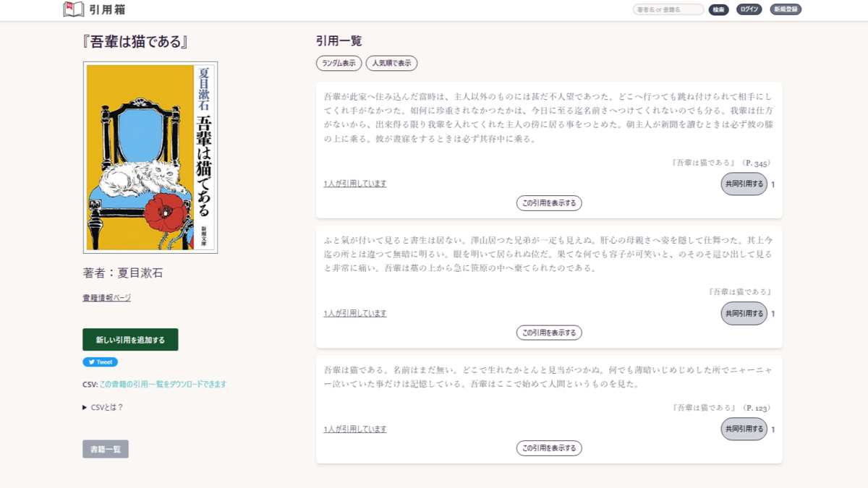The height and width of the screenshot is (488, 868).
Task: Open この引用を表示する for the first quote
Action: coord(548,203)
